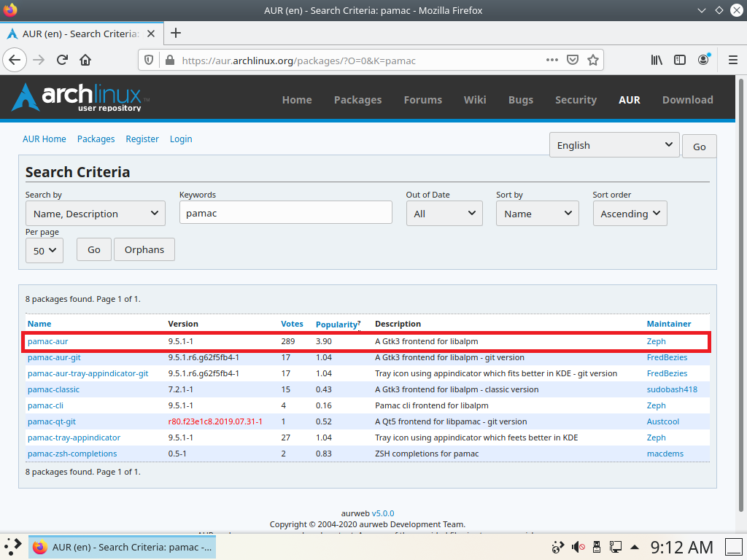Go back with the browser Back arrow
Viewport: 747px width, 560px height.
pyautogui.click(x=15, y=60)
